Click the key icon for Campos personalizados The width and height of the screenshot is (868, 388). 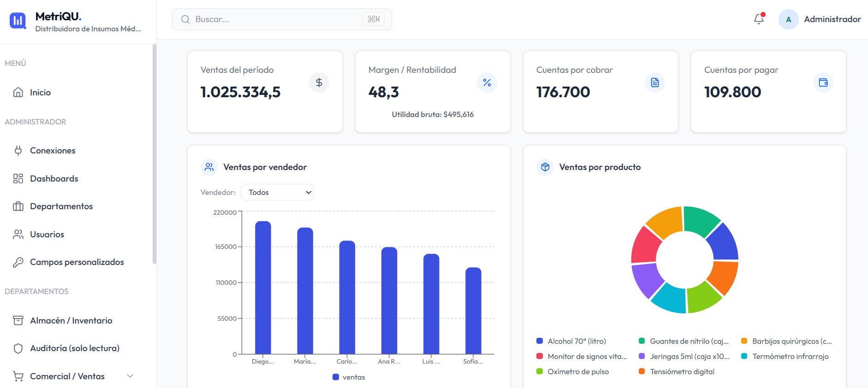coord(18,262)
